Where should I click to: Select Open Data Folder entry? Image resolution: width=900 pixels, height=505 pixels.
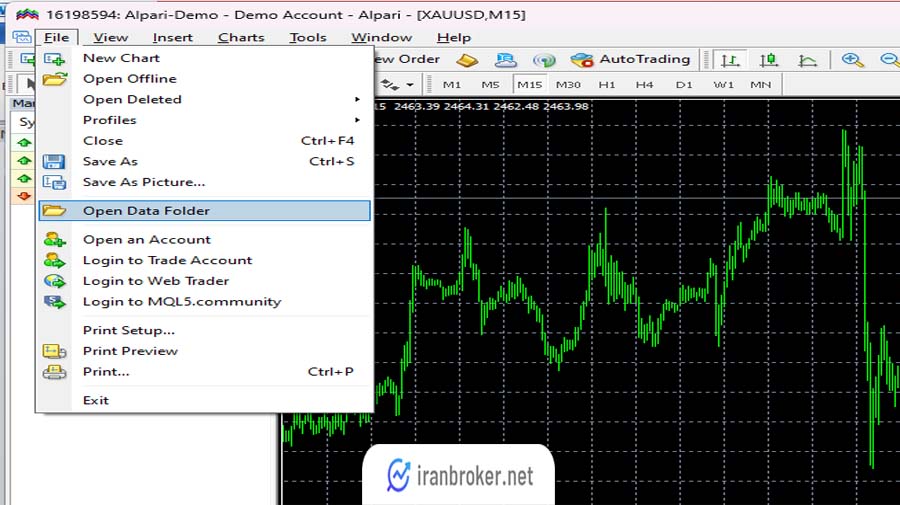(204, 211)
